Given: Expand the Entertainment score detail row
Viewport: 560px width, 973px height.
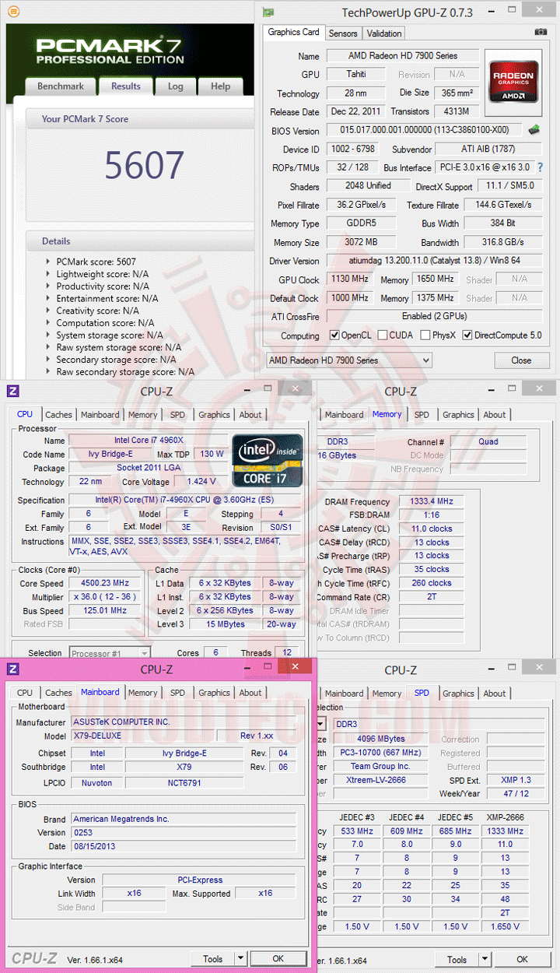Looking at the screenshot, I should click(x=48, y=298).
